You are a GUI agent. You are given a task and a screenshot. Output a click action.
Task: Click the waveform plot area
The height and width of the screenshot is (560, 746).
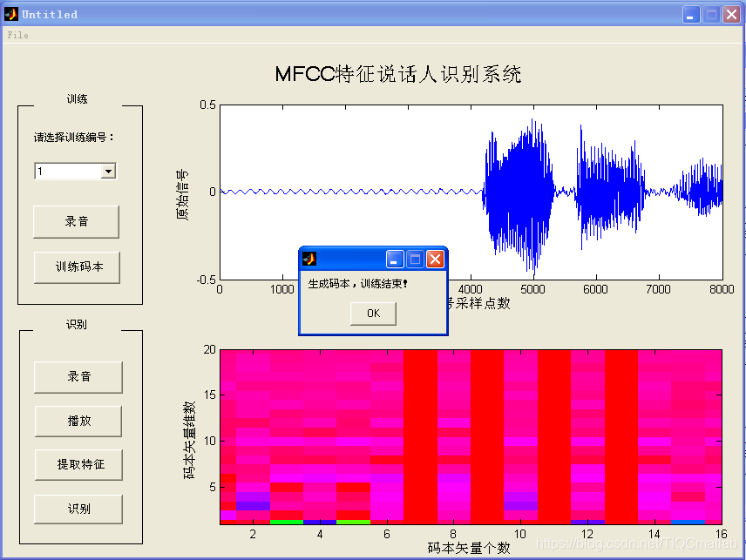tap(471, 192)
